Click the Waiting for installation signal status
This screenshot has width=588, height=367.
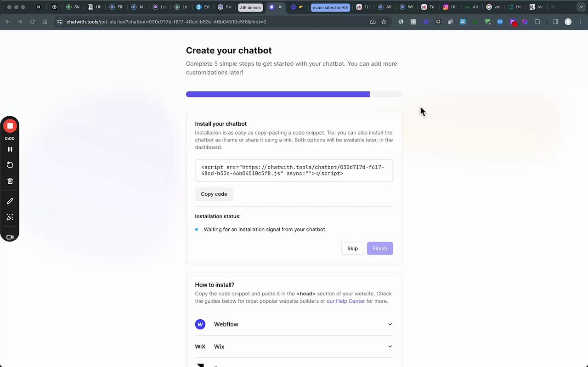point(265,230)
